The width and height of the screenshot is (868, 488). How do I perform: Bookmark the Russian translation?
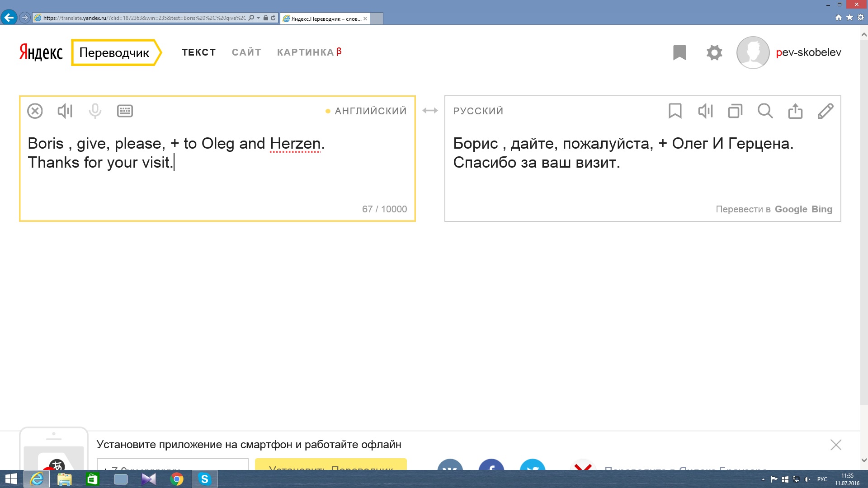pos(675,111)
